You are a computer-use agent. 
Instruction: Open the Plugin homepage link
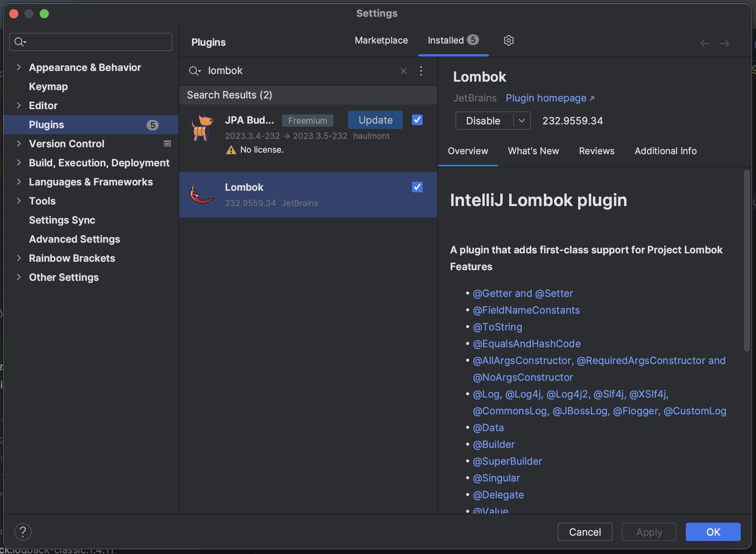550,98
